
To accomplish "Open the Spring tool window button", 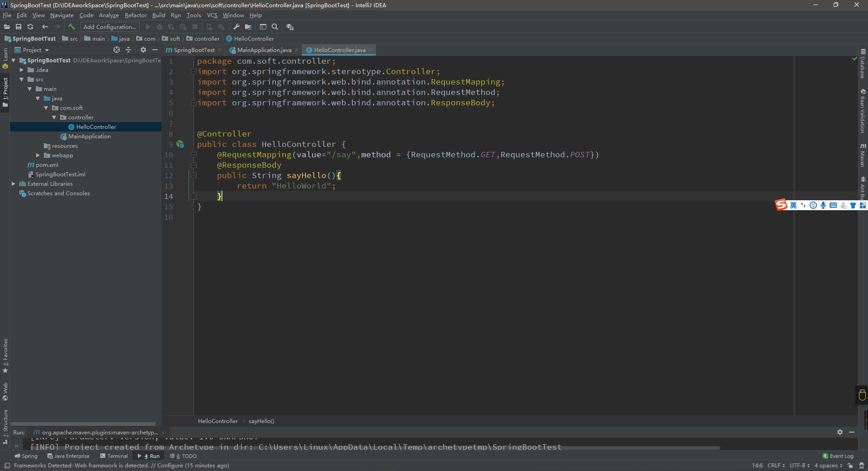I will [x=26, y=456].
